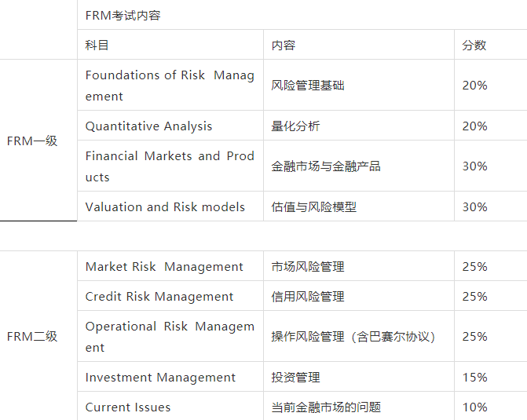
Task: Click the FRM二级 row label
Action: [32, 337]
